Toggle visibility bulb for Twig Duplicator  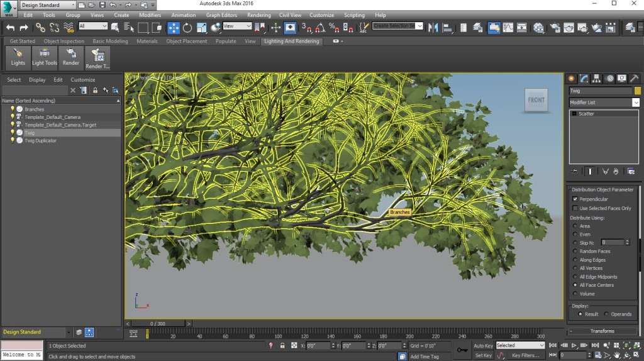pyautogui.click(x=13, y=140)
